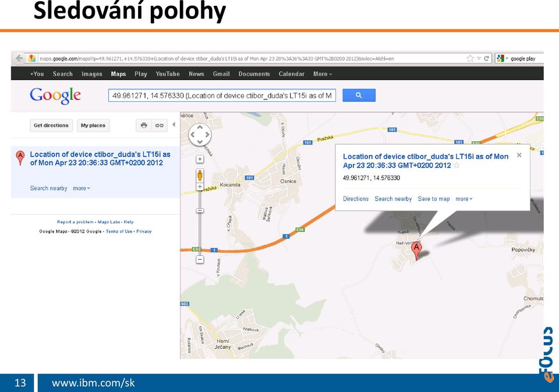Screen dimensions: 559x392
Task: Zoom out with the minus button
Action: tap(200, 259)
